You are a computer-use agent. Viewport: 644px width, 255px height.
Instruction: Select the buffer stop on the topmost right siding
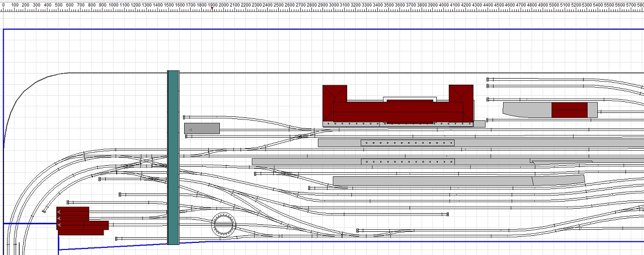(x=488, y=79)
